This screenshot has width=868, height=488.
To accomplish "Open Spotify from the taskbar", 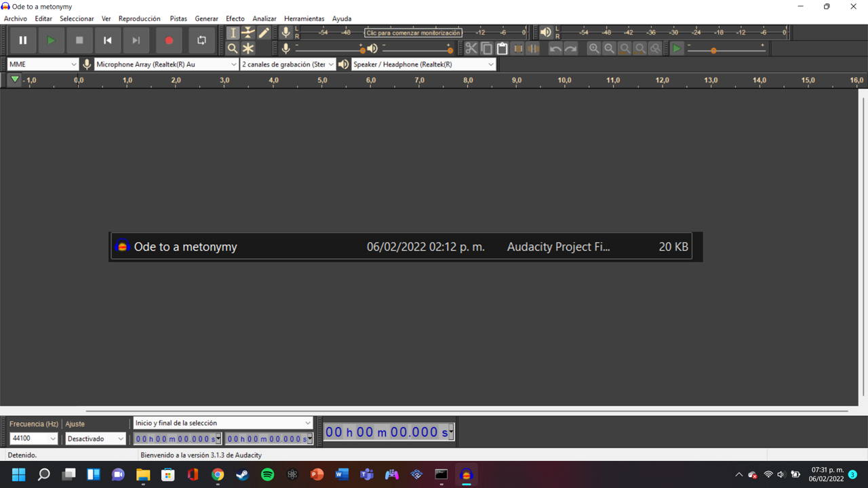I will pyautogui.click(x=267, y=474).
